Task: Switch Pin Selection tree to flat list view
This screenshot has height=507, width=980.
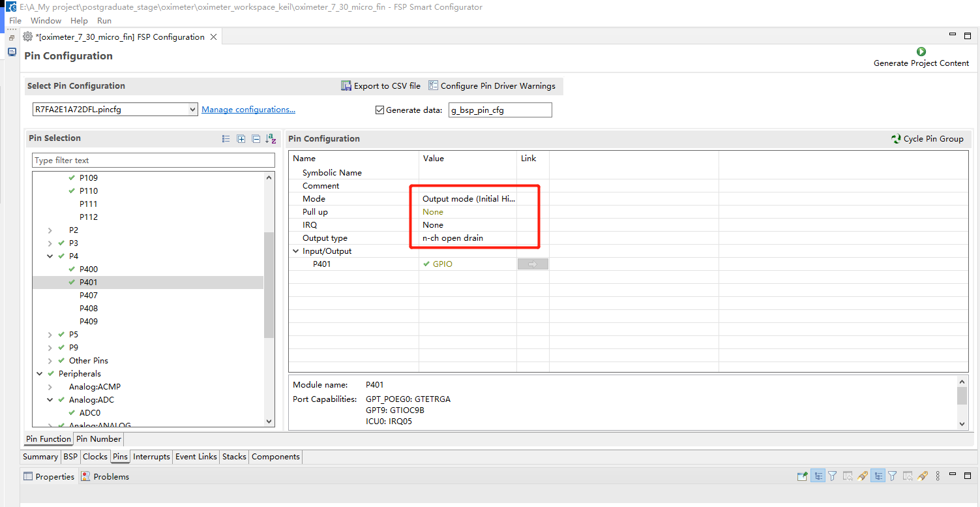Action: pyautogui.click(x=226, y=138)
